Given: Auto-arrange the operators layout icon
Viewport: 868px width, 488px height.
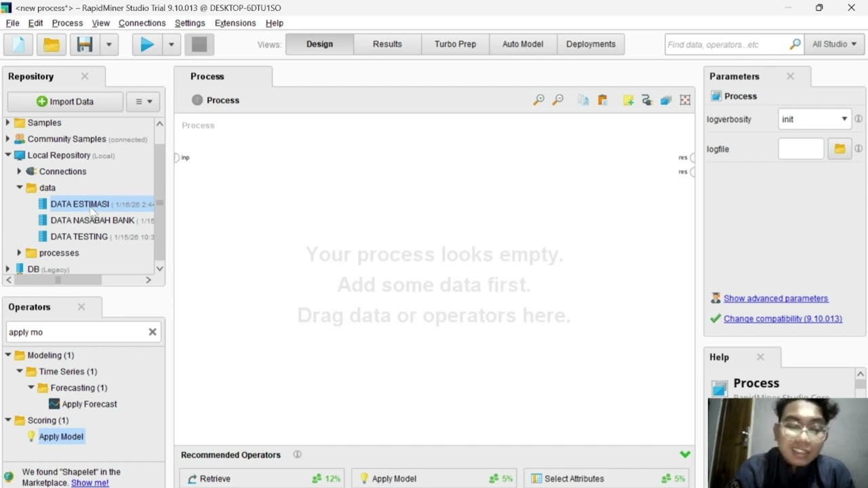Looking at the screenshot, I should (666, 100).
